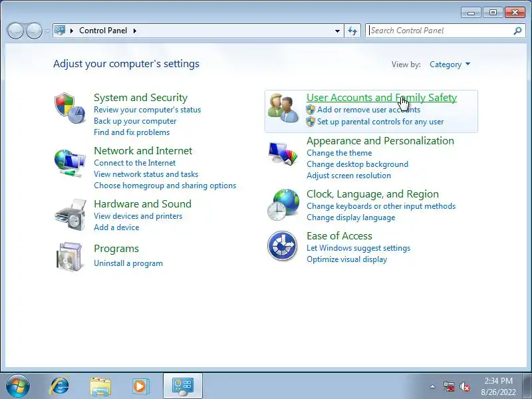532x399 pixels.
Task: Open the View by Category dropdown
Action: point(450,65)
